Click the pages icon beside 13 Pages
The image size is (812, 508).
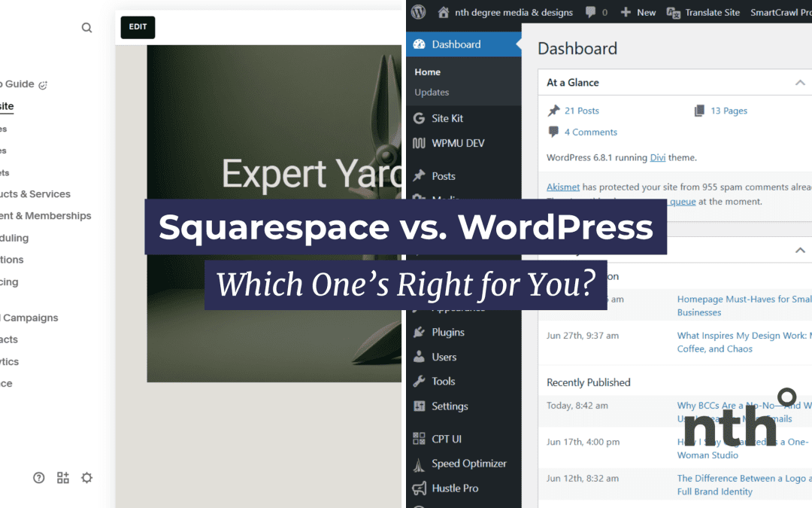(x=699, y=111)
